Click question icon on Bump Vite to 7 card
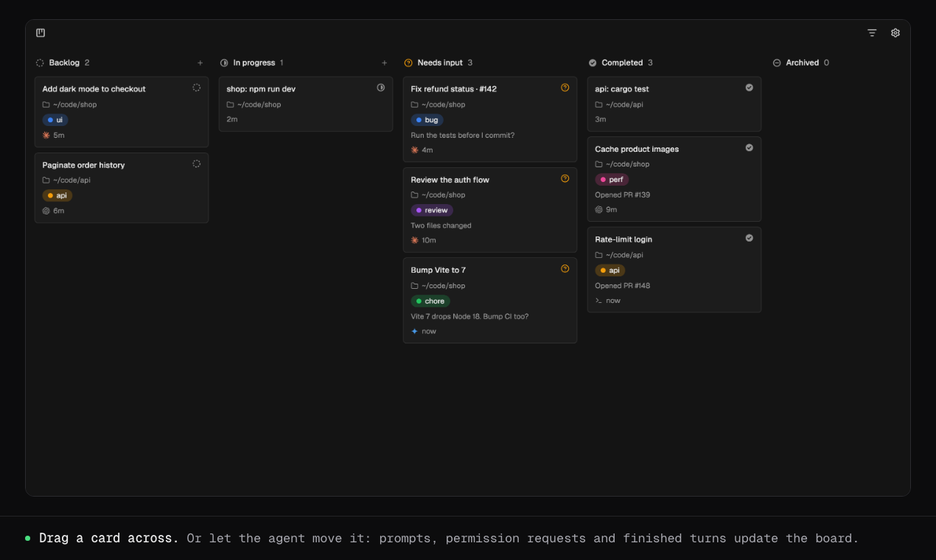This screenshot has width=936, height=560. [x=565, y=268]
